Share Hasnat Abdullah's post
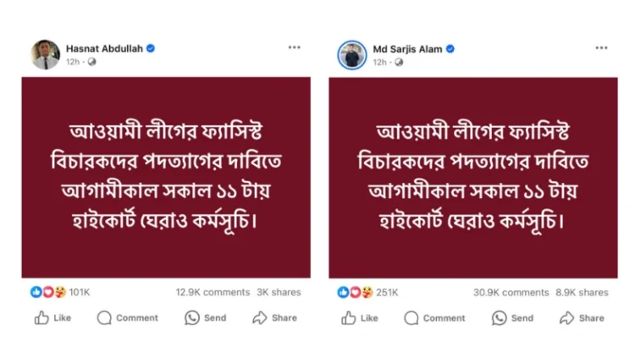Image resolution: width=635 pixels, height=364 pixels. [275, 318]
